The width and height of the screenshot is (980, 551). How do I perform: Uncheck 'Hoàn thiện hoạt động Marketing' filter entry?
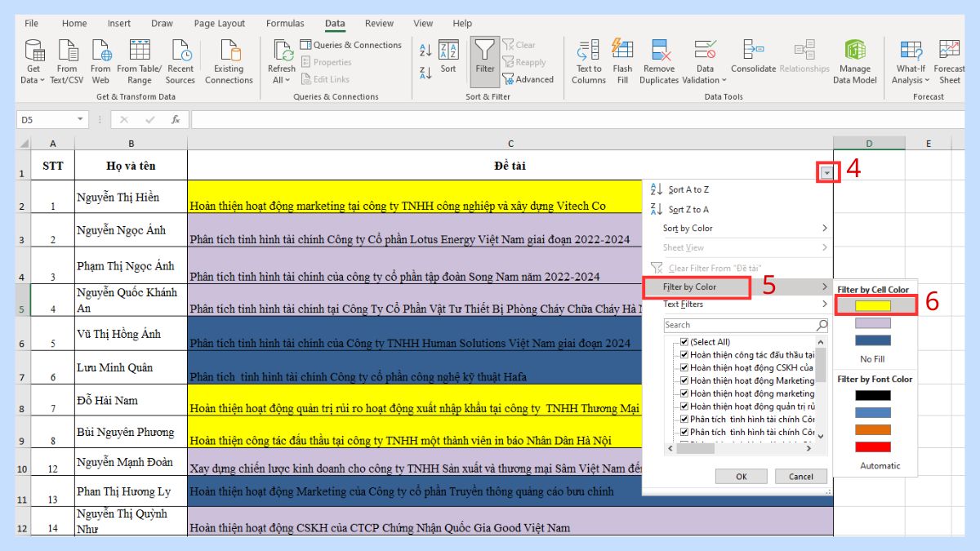point(684,379)
